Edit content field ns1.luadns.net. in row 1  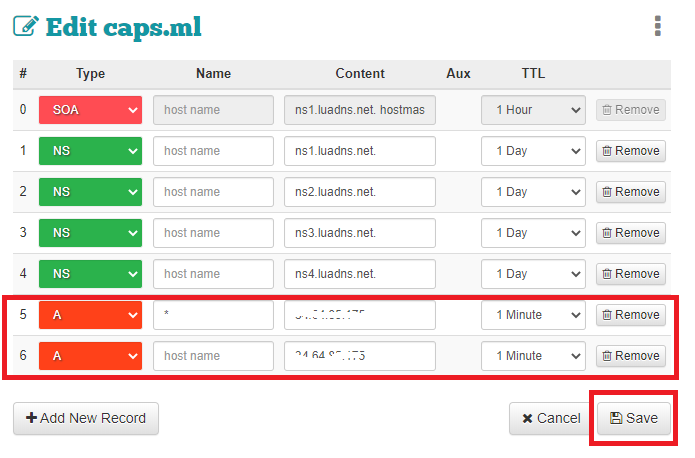coord(359,151)
